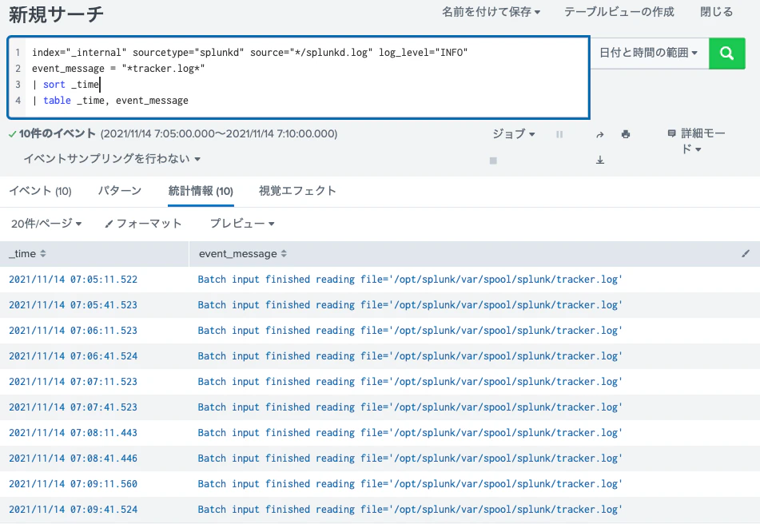Select timestamp 2021/11/14 07:07:11.523
The image size is (760, 532).
(74, 382)
